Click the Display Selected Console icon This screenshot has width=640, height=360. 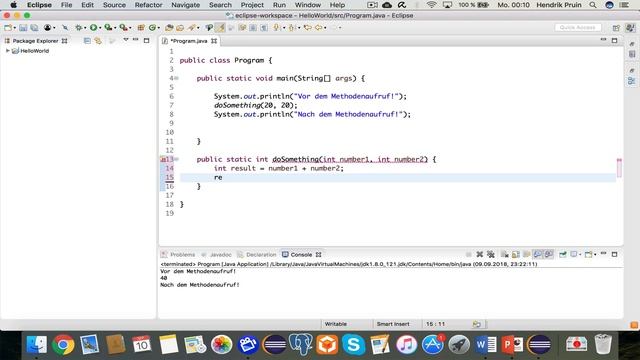(574, 254)
